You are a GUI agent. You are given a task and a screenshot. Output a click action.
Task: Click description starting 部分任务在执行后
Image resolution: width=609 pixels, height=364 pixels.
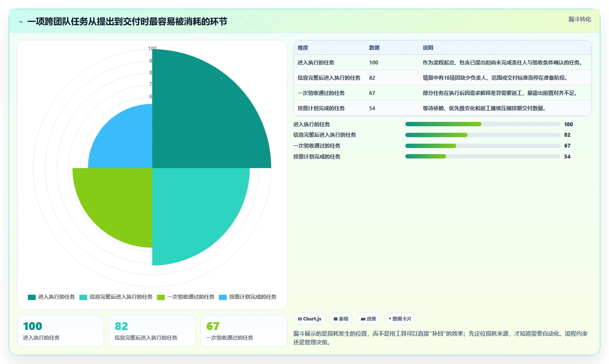[500, 93]
